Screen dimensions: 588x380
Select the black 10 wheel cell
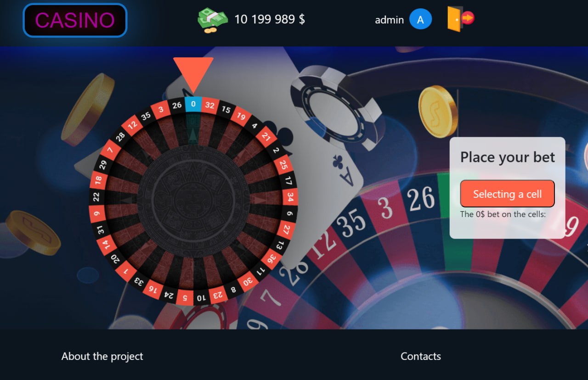tap(202, 298)
